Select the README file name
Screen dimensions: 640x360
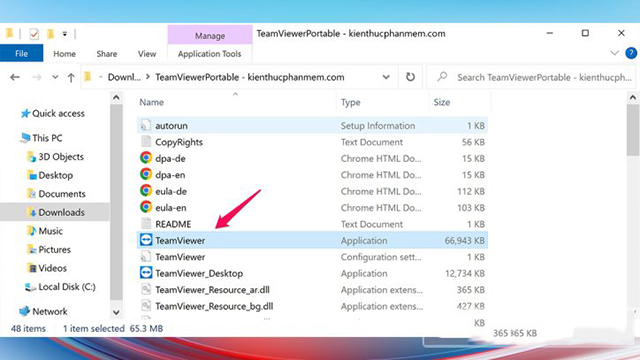point(173,224)
